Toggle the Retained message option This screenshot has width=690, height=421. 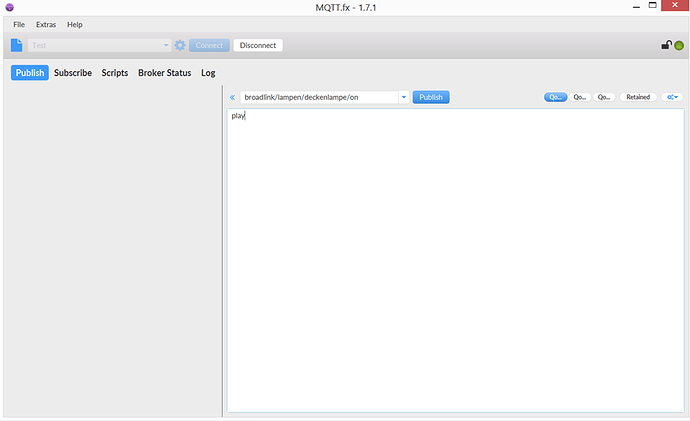pyautogui.click(x=638, y=97)
